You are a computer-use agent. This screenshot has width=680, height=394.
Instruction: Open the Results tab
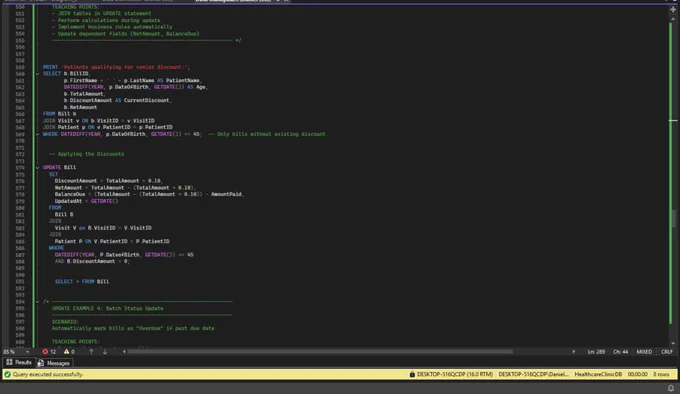(19, 362)
